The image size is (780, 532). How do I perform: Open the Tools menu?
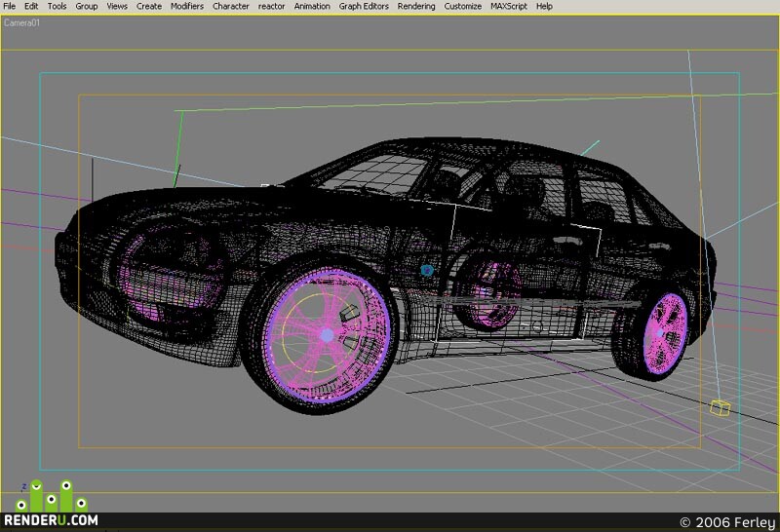[57, 6]
